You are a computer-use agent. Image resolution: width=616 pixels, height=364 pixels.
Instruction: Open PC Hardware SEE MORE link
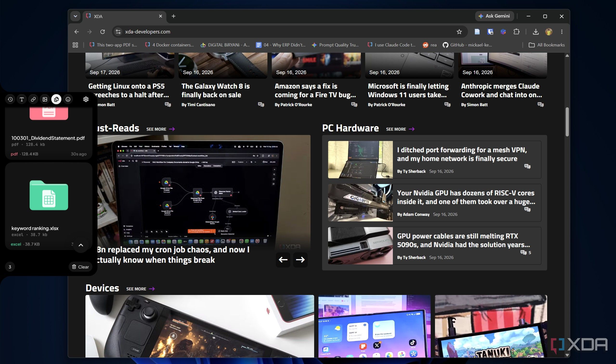click(x=400, y=129)
